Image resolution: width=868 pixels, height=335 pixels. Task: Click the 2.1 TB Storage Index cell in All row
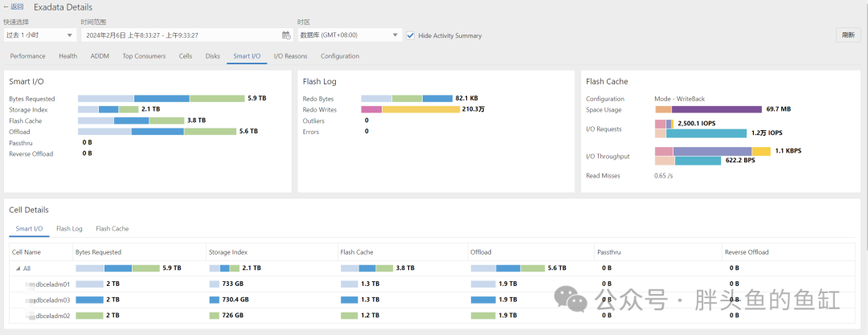[x=252, y=268]
